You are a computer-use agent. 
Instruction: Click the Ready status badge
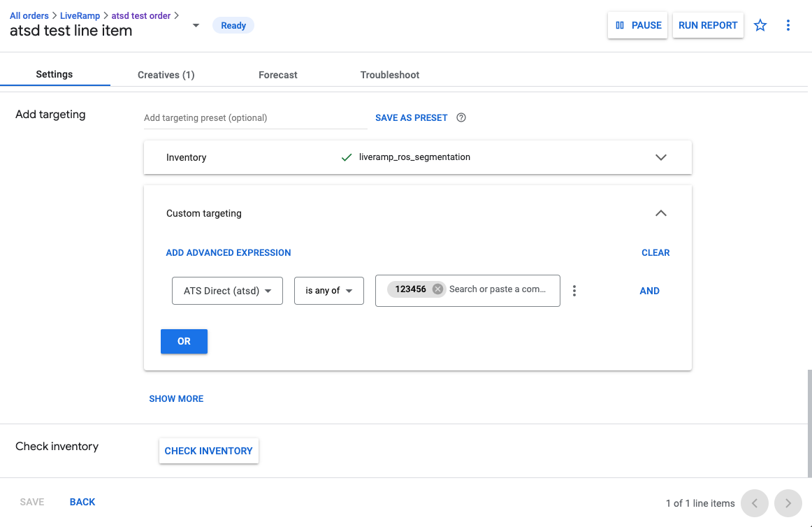pos(233,25)
